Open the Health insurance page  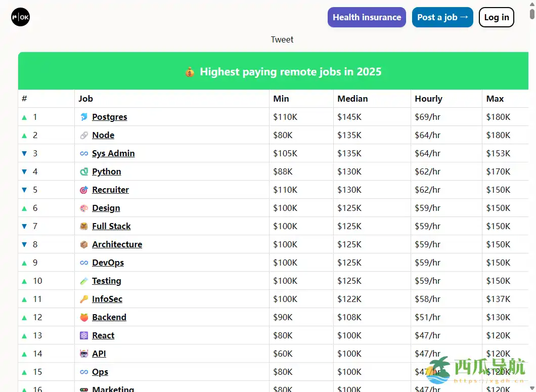pos(367,17)
